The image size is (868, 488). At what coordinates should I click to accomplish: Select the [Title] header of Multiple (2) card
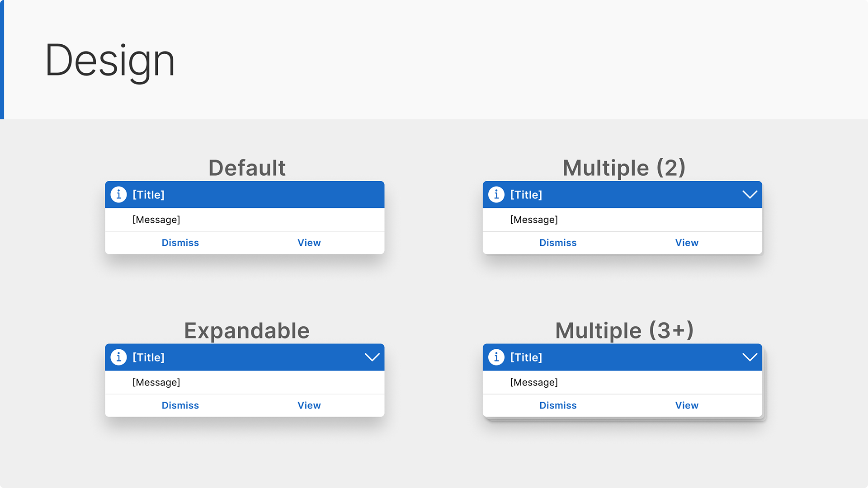coord(526,195)
